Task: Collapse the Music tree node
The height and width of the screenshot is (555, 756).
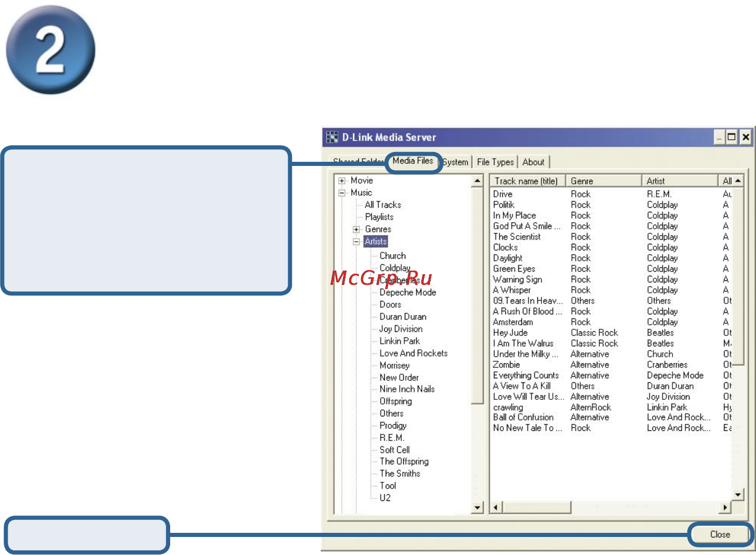Action: 342,193
